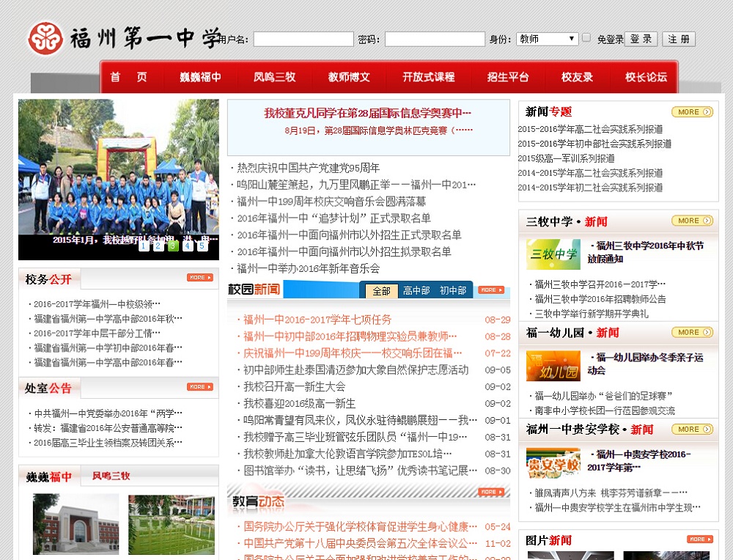Switch to 凤鸣三牧 tab in photo panel
Image resolution: width=733 pixels, height=560 pixels.
tap(111, 476)
